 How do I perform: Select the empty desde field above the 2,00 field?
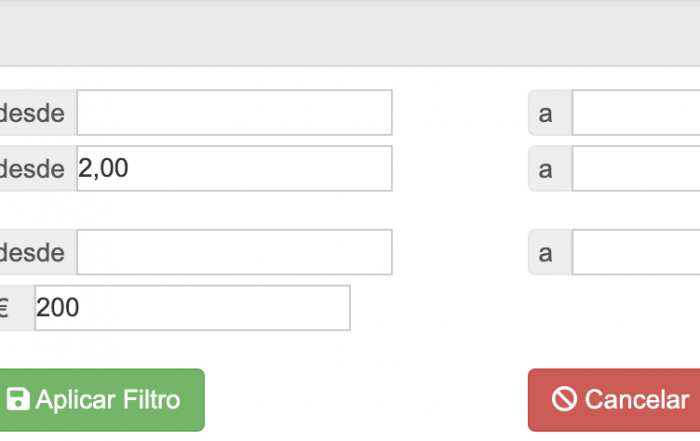coord(234,112)
